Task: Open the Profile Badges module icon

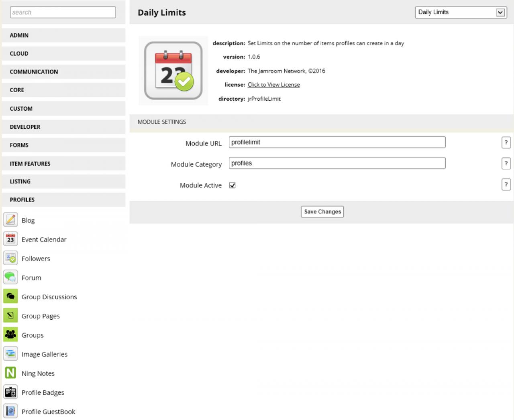Action: (x=10, y=392)
